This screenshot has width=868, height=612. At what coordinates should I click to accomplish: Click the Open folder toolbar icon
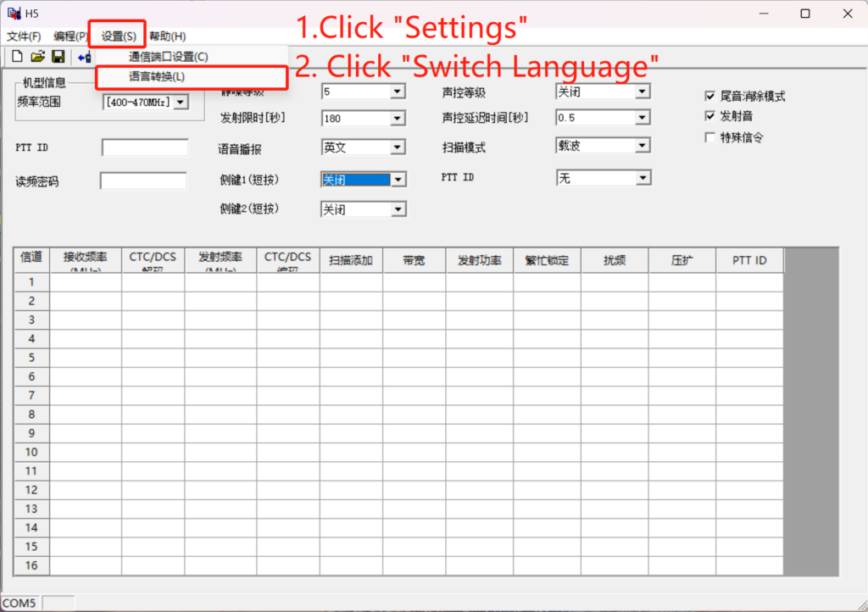(x=37, y=56)
